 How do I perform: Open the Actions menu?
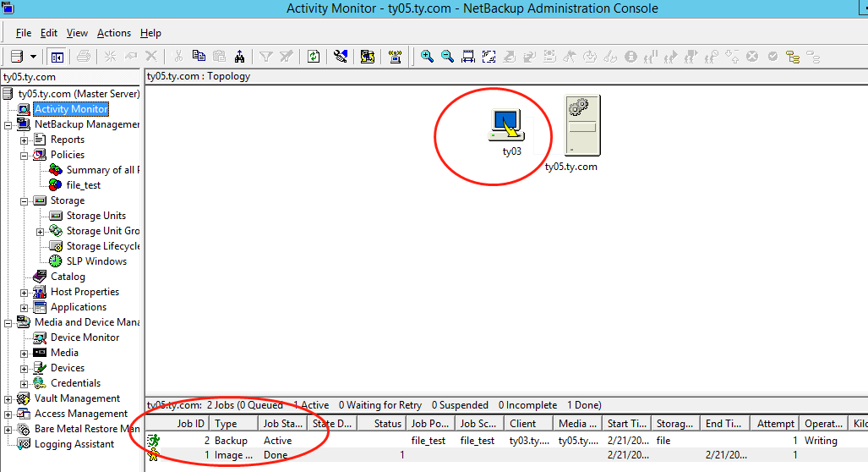[114, 33]
